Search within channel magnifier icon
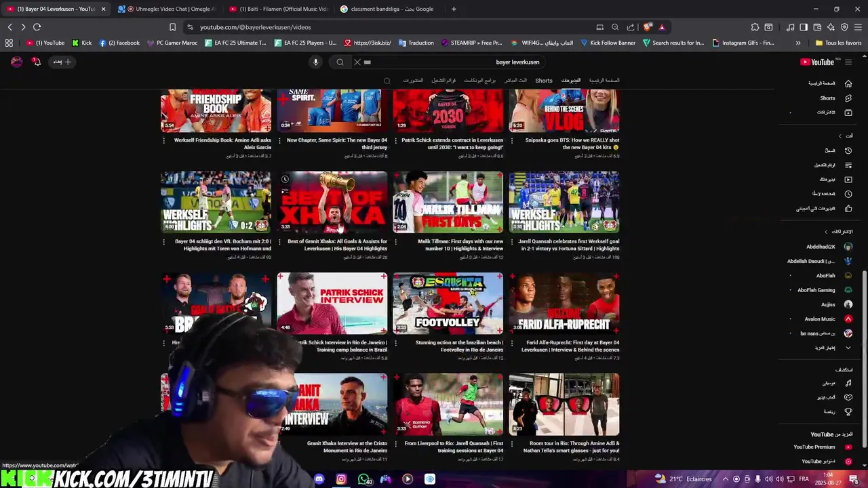Image resolution: width=868 pixels, height=488 pixels. (387, 81)
